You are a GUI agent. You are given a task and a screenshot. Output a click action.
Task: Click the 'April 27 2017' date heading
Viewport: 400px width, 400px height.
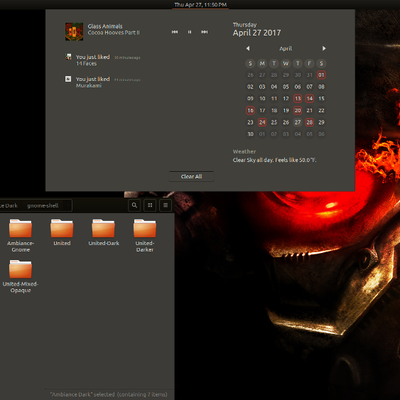tap(257, 33)
